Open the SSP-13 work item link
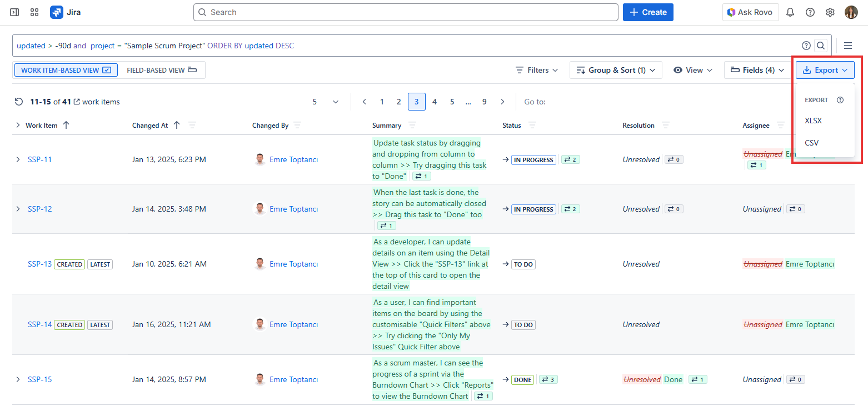868x411 pixels. [39, 264]
